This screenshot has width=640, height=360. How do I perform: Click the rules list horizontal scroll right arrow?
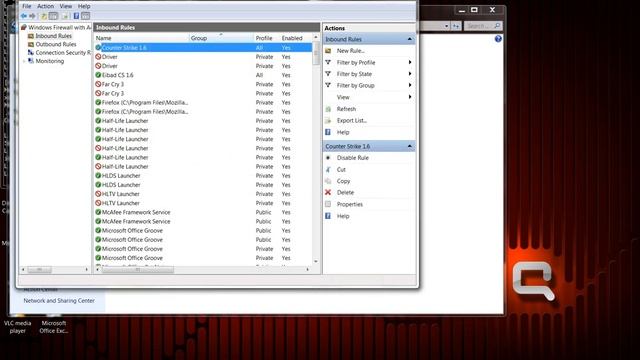(x=308, y=269)
